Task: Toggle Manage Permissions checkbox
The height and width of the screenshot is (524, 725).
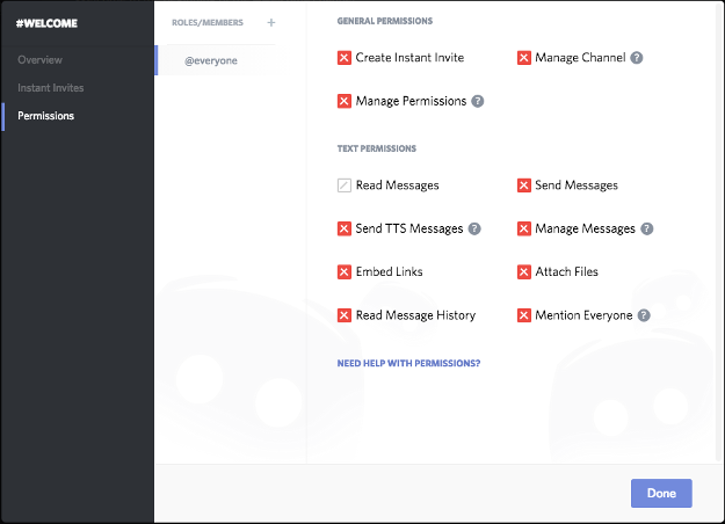Action: coord(344,101)
